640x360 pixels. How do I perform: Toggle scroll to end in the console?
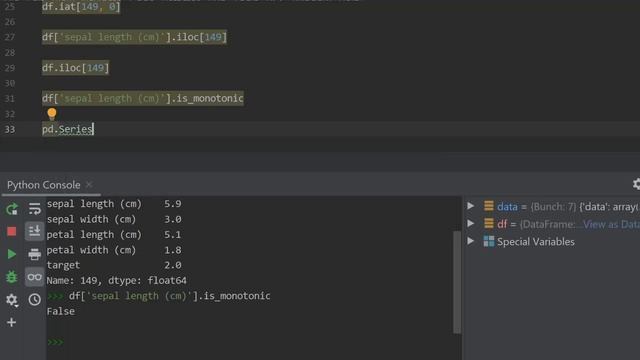pyautogui.click(x=35, y=231)
